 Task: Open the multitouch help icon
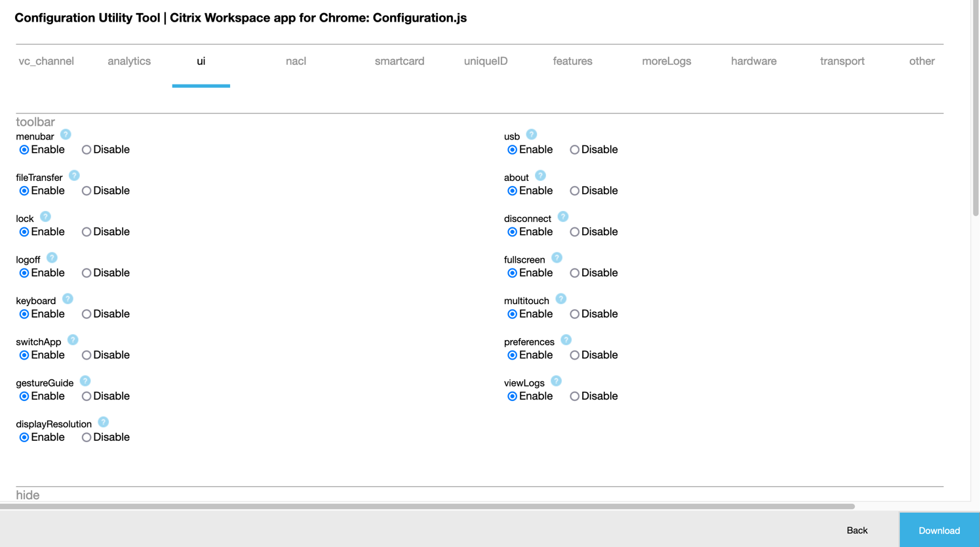(x=560, y=298)
